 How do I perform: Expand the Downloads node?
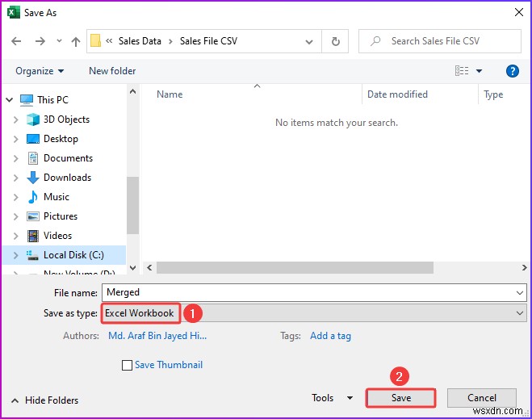coord(15,178)
